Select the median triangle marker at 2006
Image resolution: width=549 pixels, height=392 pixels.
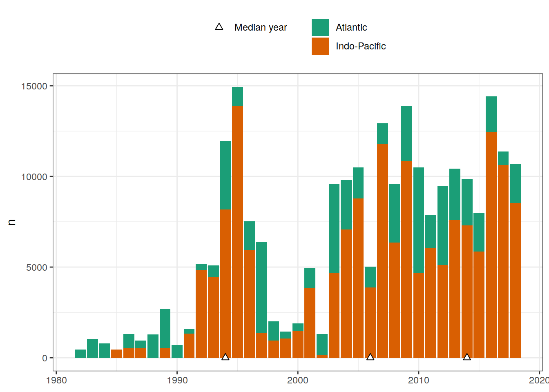(370, 357)
